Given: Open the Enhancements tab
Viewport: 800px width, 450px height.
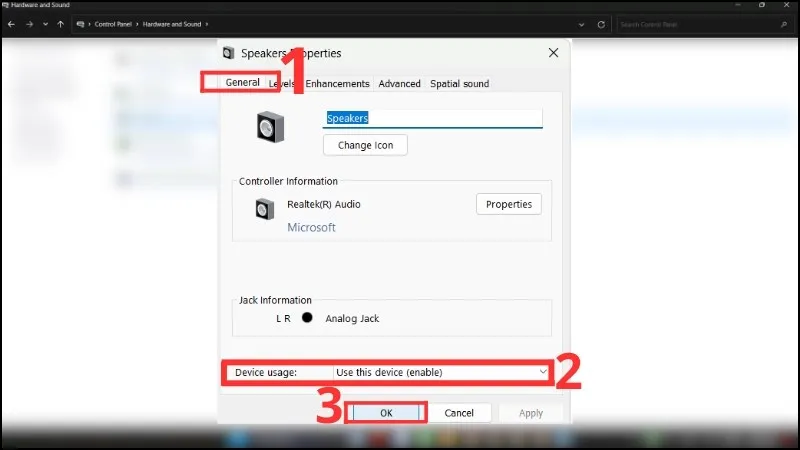Looking at the screenshot, I should coord(337,84).
